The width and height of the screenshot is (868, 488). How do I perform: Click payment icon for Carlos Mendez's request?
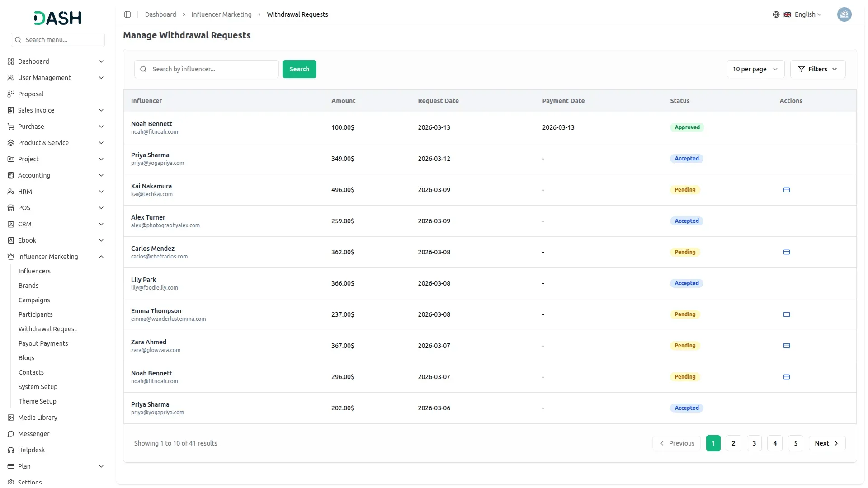coord(786,252)
